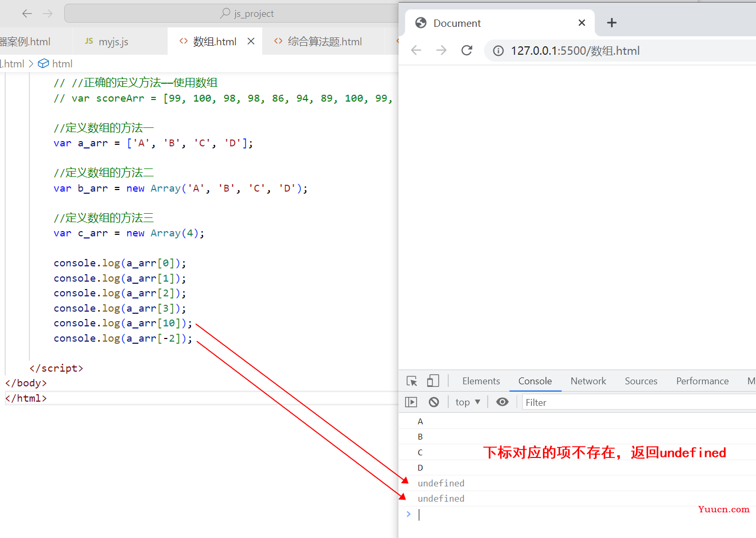The width and height of the screenshot is (756, 538).
Task: Select the first undefined console output
Action: (x=577, y=483)
